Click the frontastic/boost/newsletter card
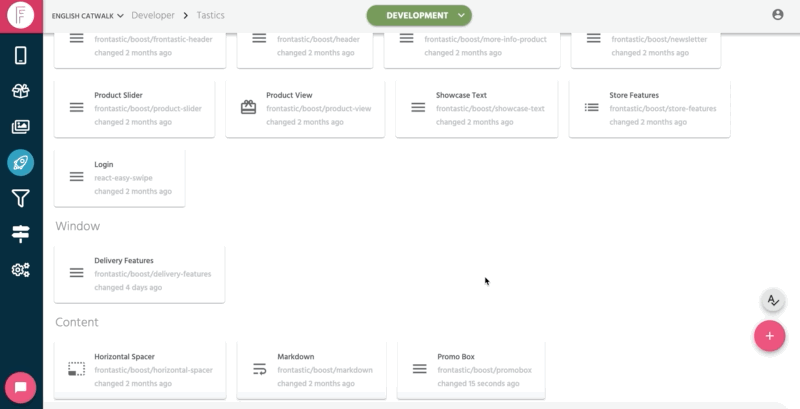The height and width of the screenshot is (409, 800). point(646,50)
